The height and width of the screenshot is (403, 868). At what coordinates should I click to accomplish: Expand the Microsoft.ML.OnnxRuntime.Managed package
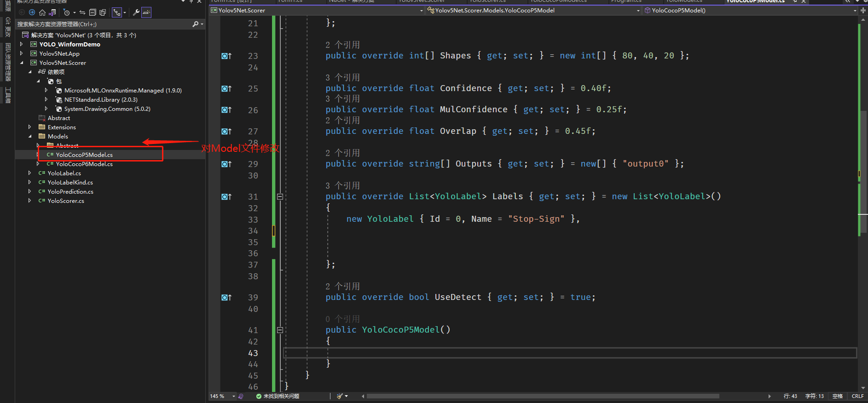click(46, 90)
